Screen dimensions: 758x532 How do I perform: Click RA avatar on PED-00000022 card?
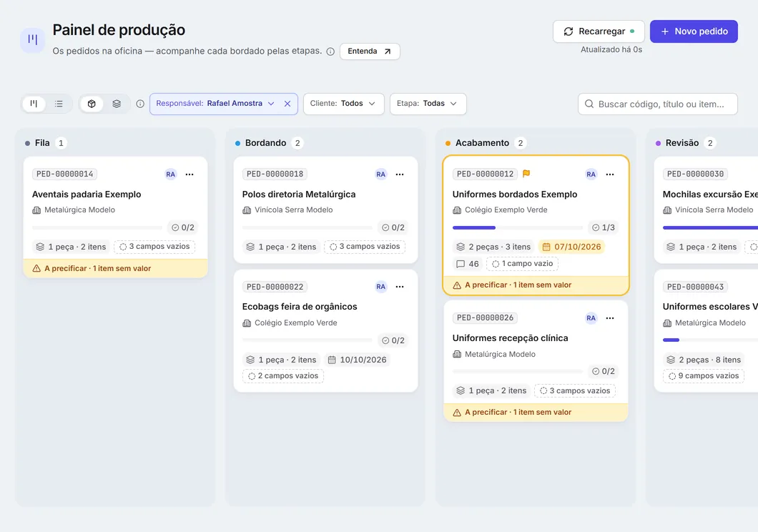coord(381,287)
